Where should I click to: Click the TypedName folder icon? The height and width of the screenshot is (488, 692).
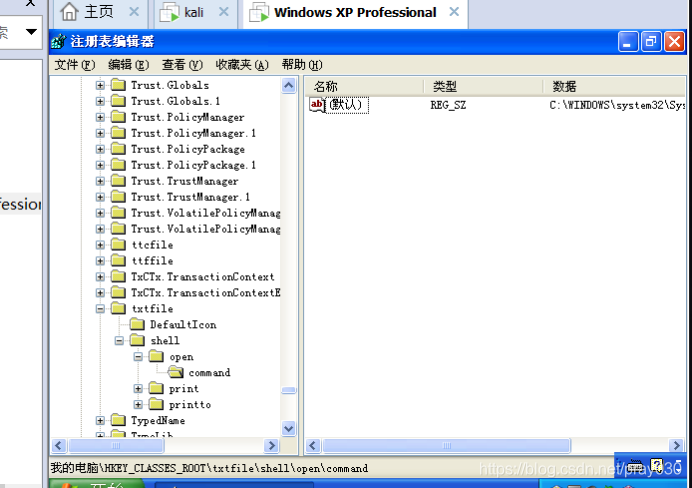click(x=118, y=420)
